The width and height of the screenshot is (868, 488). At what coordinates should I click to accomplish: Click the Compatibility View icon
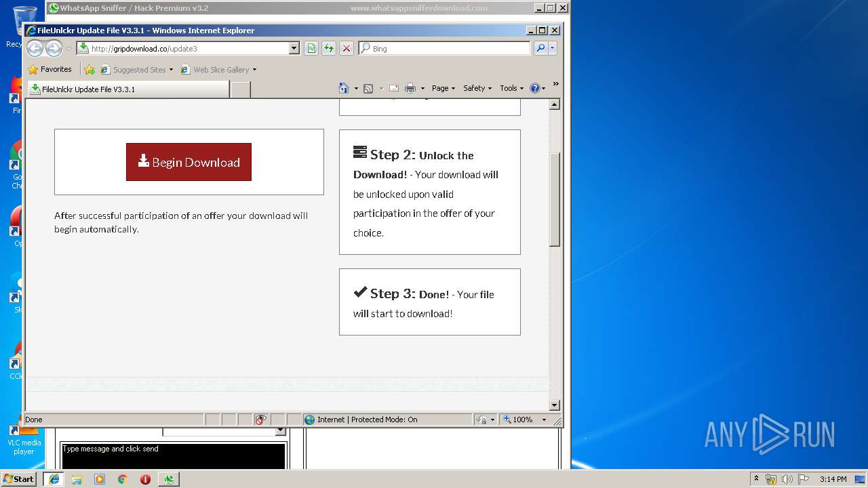(x=311, y=48)
